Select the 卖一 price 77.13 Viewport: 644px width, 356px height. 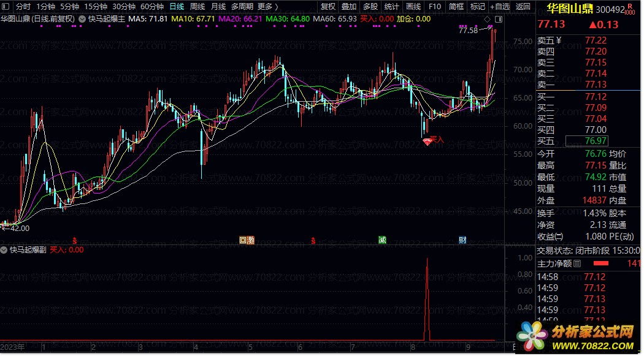point(596,85)
